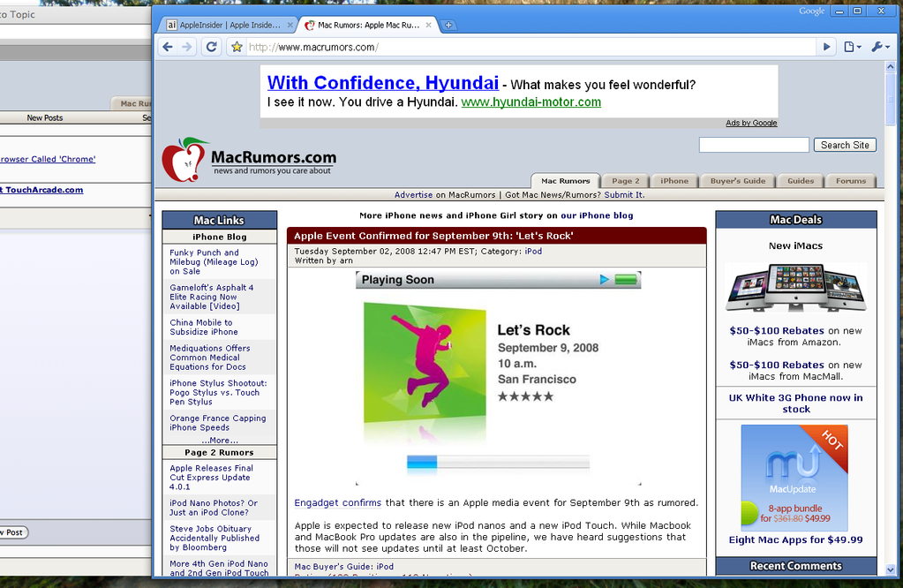Image resolution: width=903 pixels, height=588 pixels.
Task: Click the page scrollbar up arrow
Action: pos(891,67)
